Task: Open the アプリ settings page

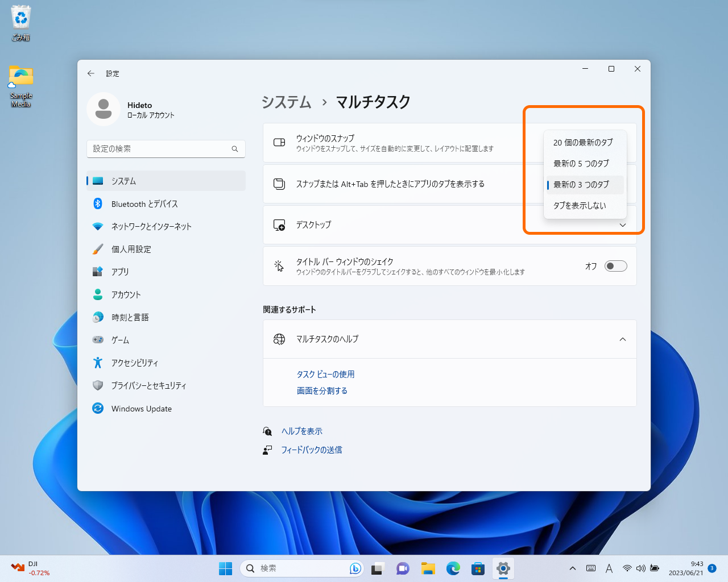Action: tap(119, 272)
